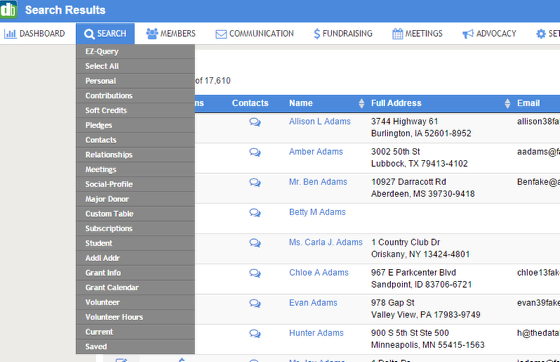Sort by the Name column arrows
The image size is (560, 362).
tap(361, 103)
